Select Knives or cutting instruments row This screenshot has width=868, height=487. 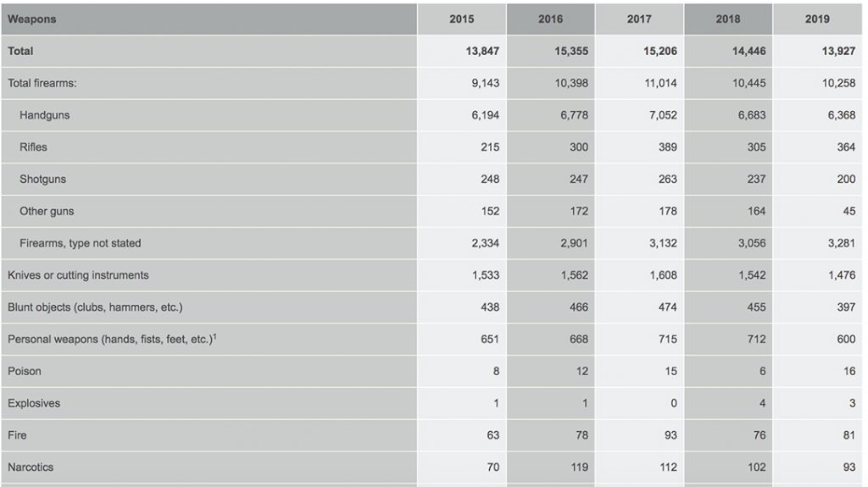[78, 275]
